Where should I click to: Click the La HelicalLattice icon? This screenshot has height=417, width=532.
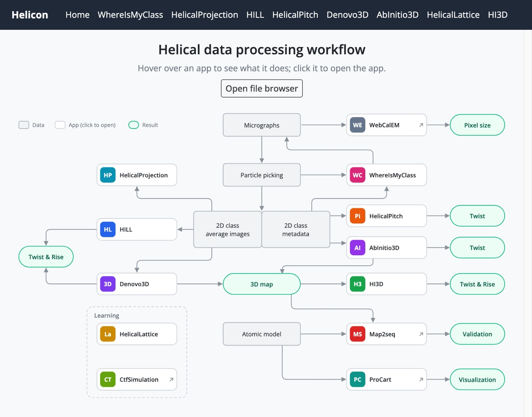(x=108, y=334)
